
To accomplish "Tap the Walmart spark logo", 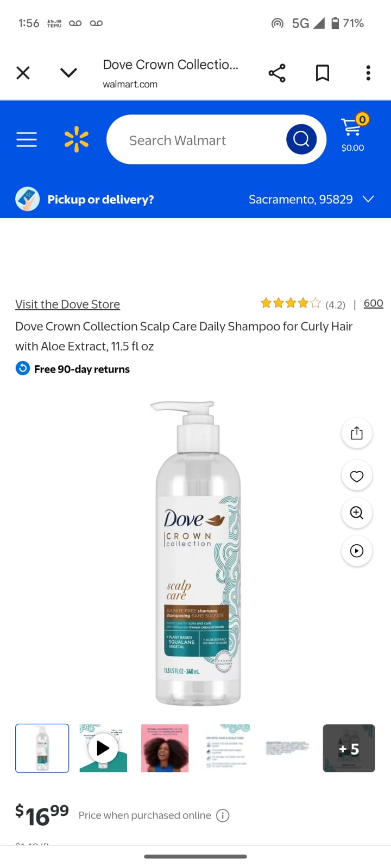I will tap(77, 139).
